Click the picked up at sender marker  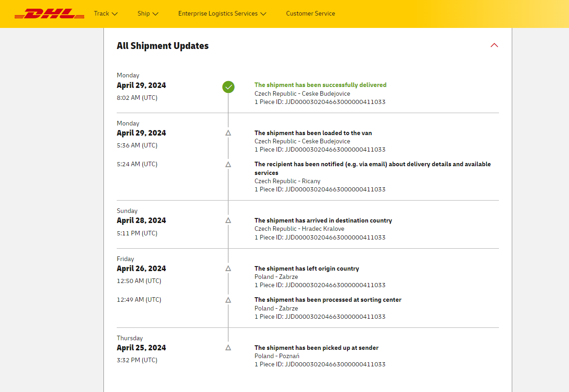pos(228,348)
